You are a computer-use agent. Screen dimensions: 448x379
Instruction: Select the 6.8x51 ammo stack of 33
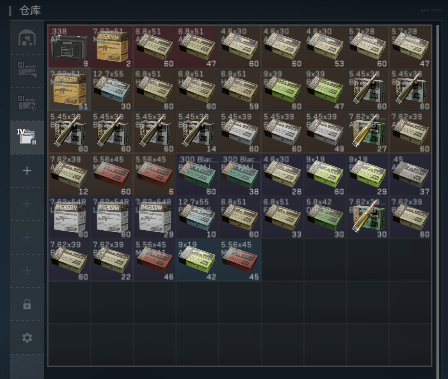pos(283,217)
